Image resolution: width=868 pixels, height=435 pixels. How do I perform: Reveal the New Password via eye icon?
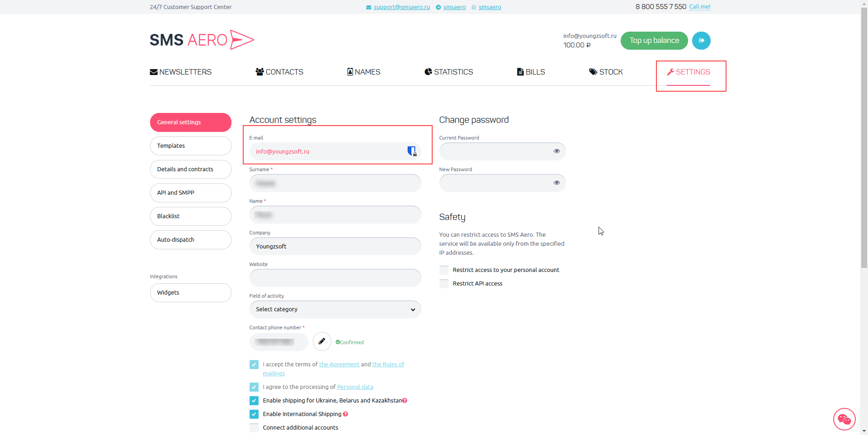[x=557, y=183]
